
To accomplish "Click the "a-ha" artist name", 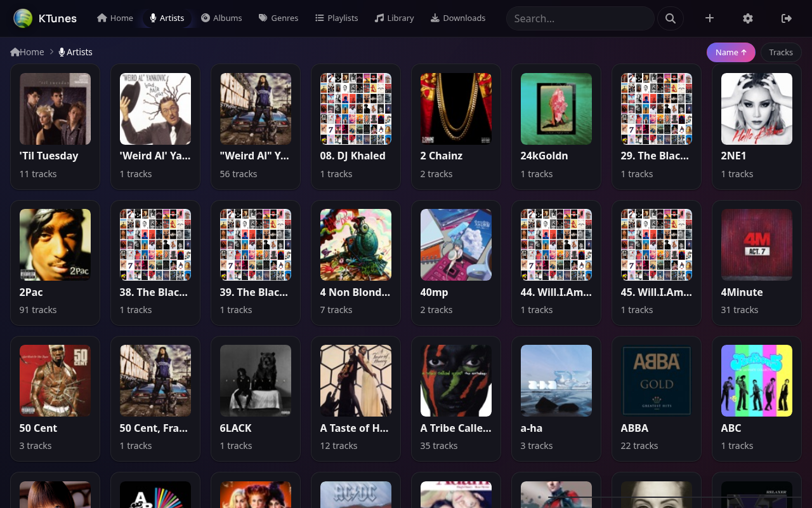I will click(532, 428).
